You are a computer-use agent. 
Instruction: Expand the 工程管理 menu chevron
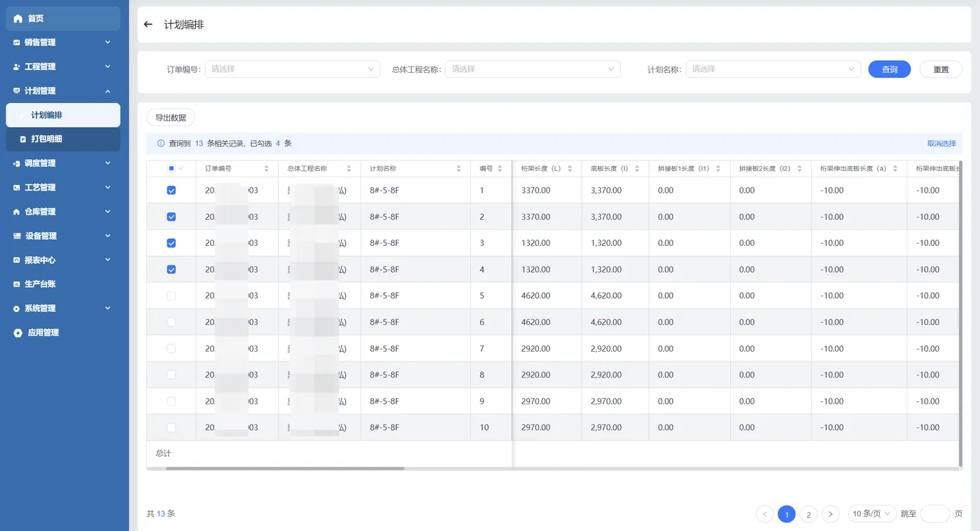[108, 67]
